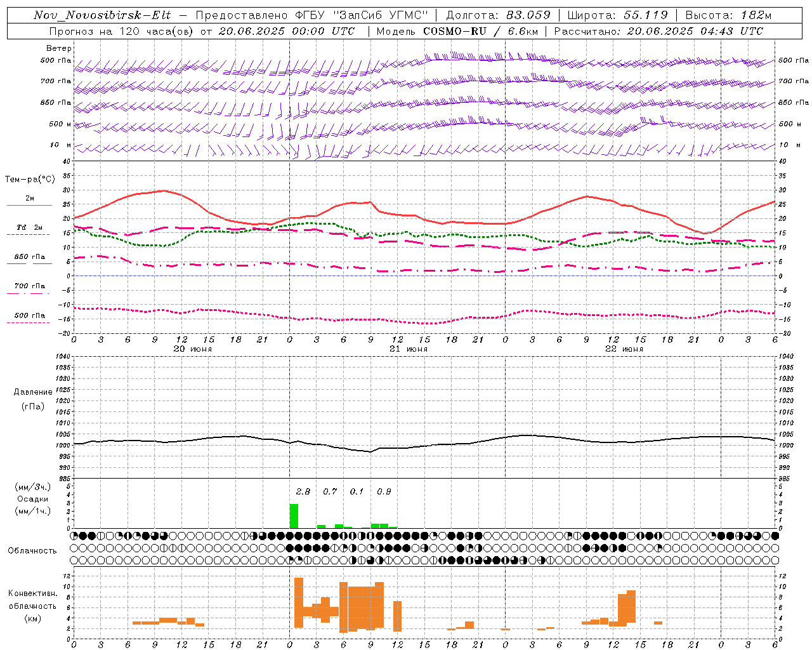The height and width of the screenshot is (650, 812).
Task: Click the "Рассчитано: 20.06.2025 04:43 UTC" text
Action: (658, 31)
